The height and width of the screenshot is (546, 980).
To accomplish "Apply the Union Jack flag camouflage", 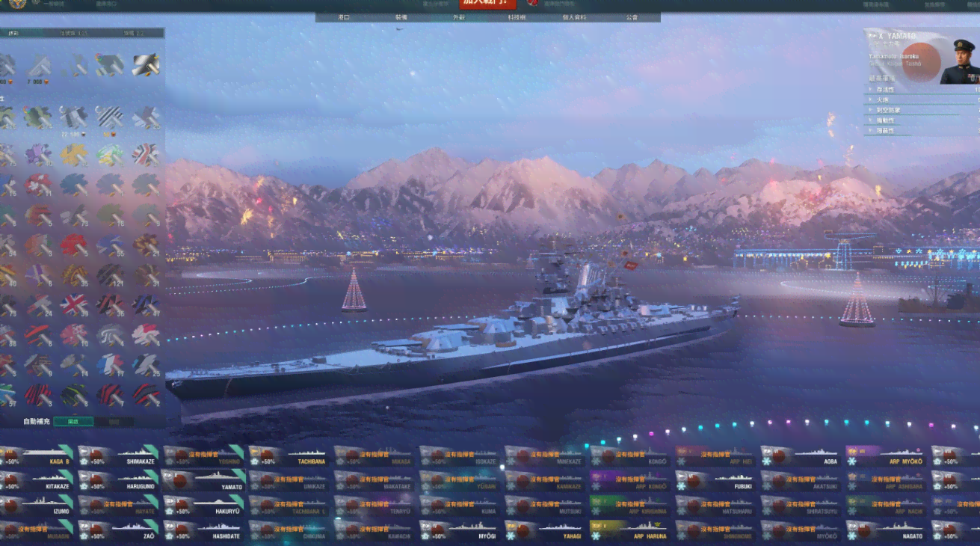I will coord(73,304).
